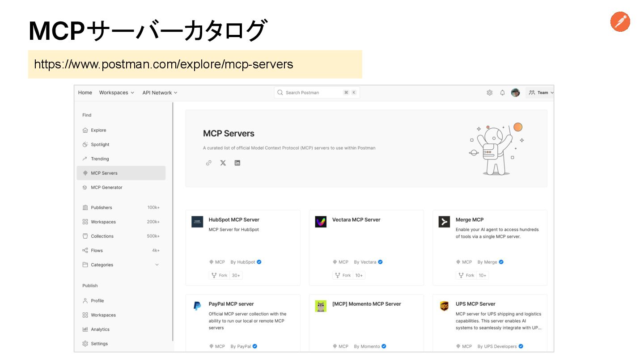This screenshot has height=362, width=644.
Task: Open MCP Generator in the sidebar
Action: (x=121, y=187)
